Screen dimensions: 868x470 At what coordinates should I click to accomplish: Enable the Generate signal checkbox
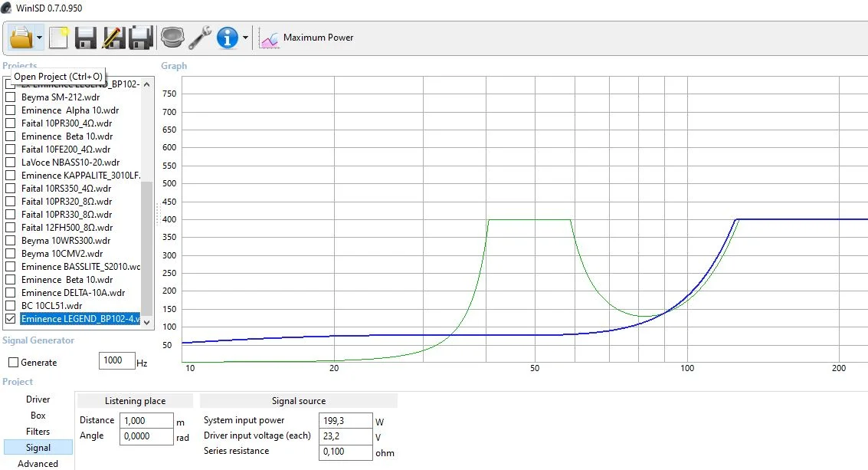(13, 363)
